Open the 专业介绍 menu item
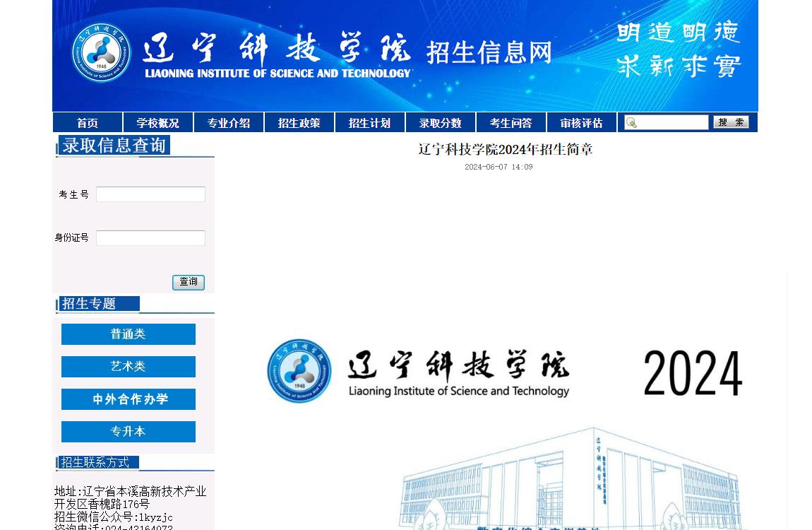This screenshot has width=812, height=530. click(229, 123)
